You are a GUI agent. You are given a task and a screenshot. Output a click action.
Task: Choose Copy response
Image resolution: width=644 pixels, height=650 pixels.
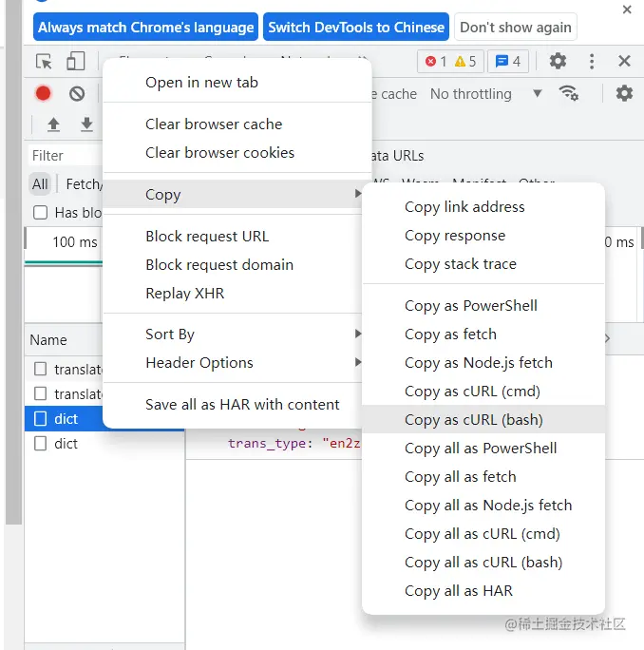tap(483, 236)
